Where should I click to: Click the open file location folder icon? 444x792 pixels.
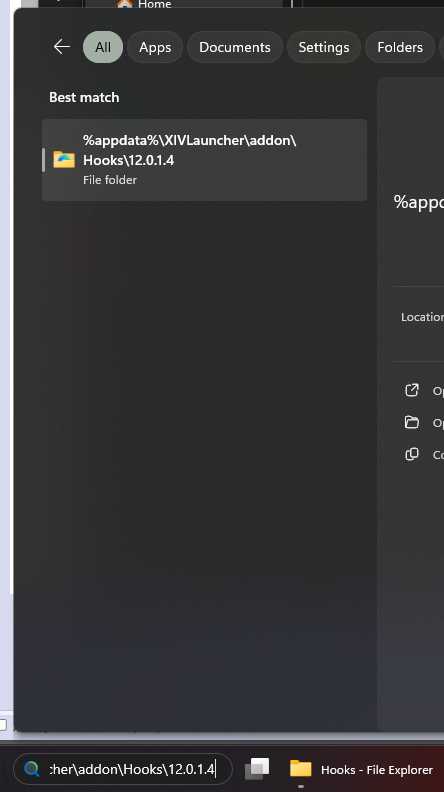(x=412, y=422)
